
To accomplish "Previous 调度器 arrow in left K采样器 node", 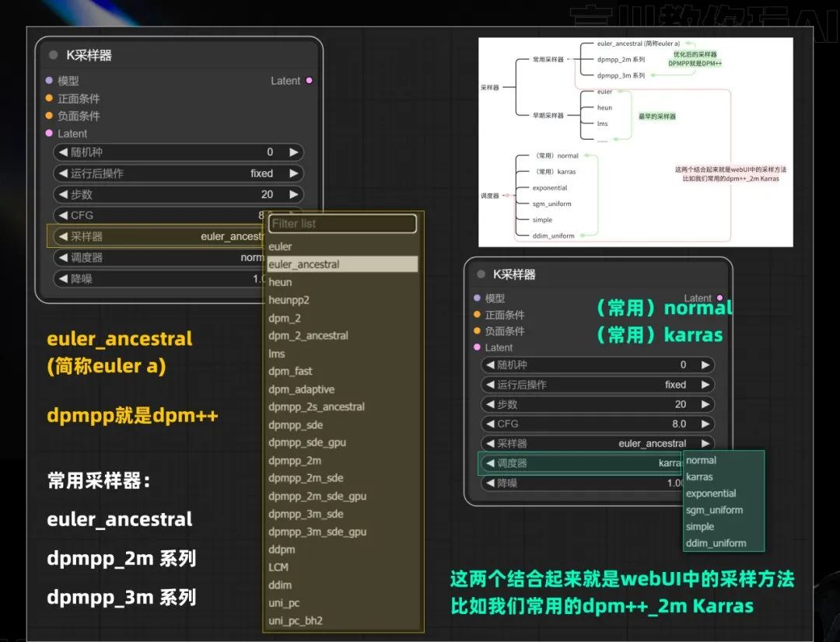I will coord(63,257).
